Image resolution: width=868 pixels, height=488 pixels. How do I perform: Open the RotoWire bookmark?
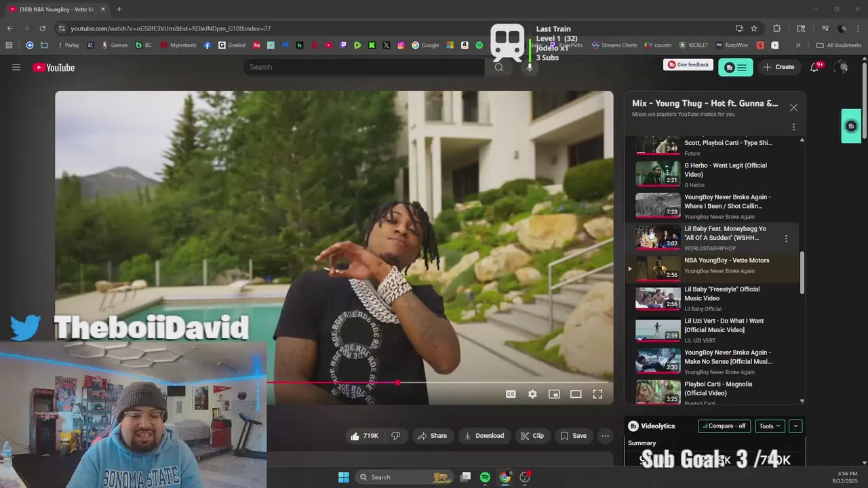731,45
